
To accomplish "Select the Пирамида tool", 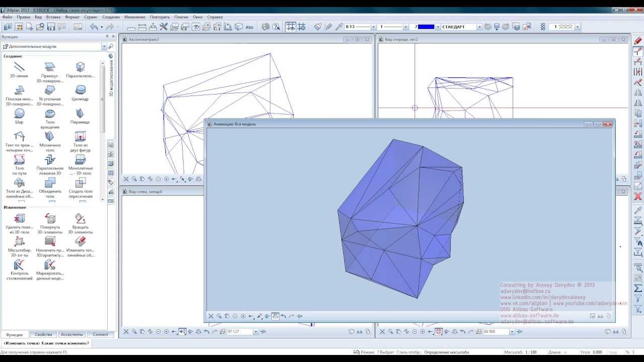I will point(80,116).
